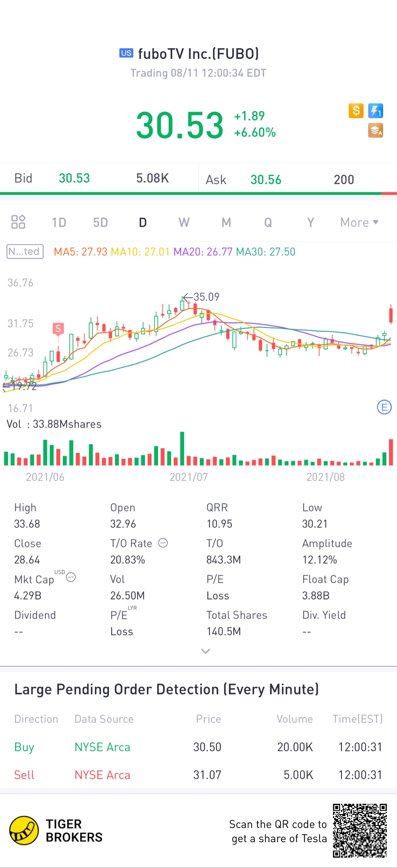
Task: Open the N...ted adjustment selector
Action: coord(25,252)
